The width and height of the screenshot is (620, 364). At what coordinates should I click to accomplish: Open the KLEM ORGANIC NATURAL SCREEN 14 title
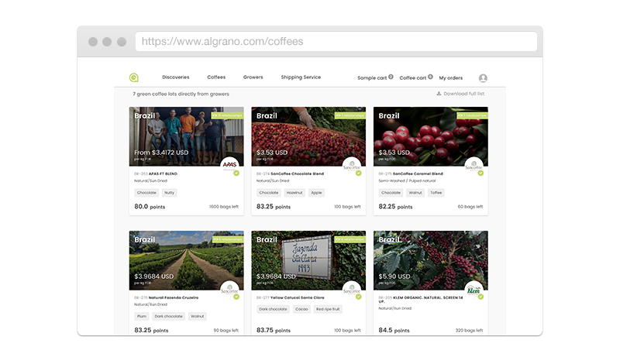[421, 299]
